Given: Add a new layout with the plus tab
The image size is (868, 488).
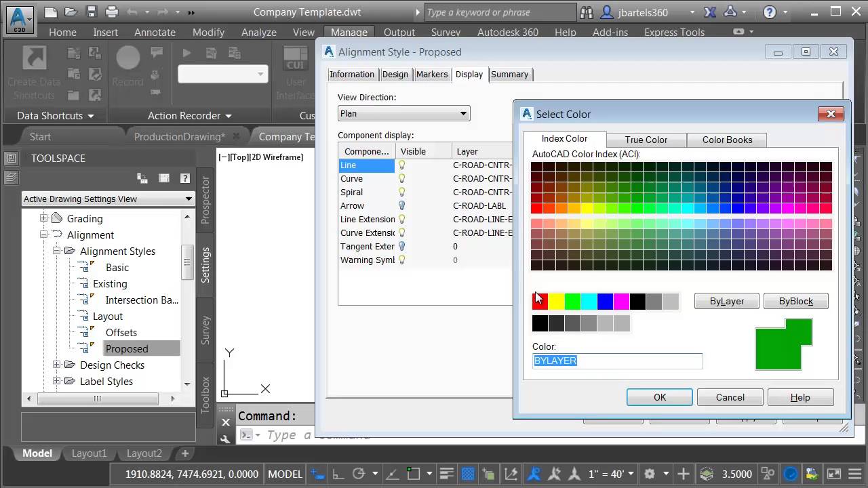Looking at the screenshot, I should coord(184,453).
